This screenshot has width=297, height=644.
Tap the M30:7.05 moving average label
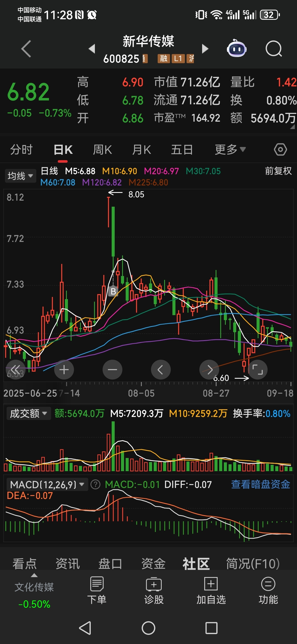coord(203,171)
